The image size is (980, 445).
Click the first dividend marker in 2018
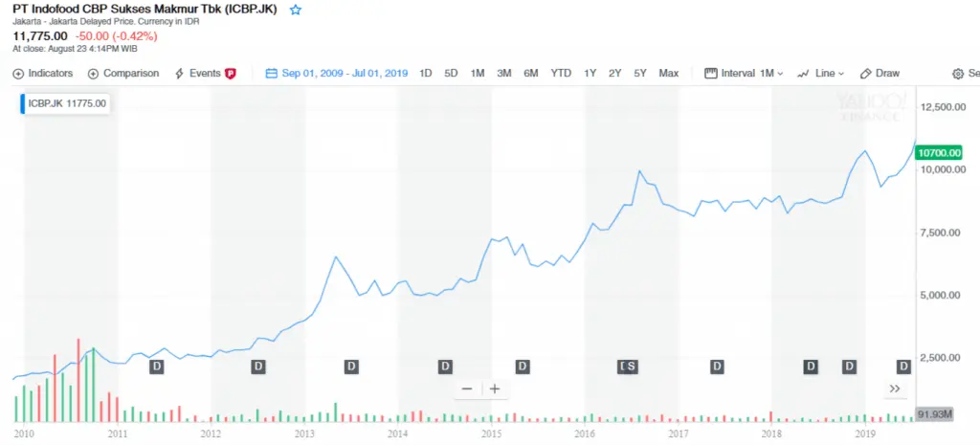pyautogui.click(x=811, y=367)
